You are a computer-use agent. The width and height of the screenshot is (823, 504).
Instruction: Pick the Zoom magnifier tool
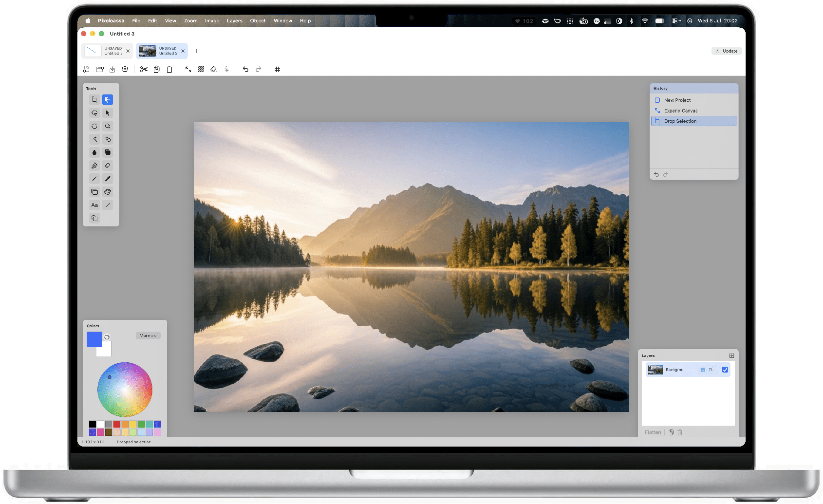[x=108, y=126]
